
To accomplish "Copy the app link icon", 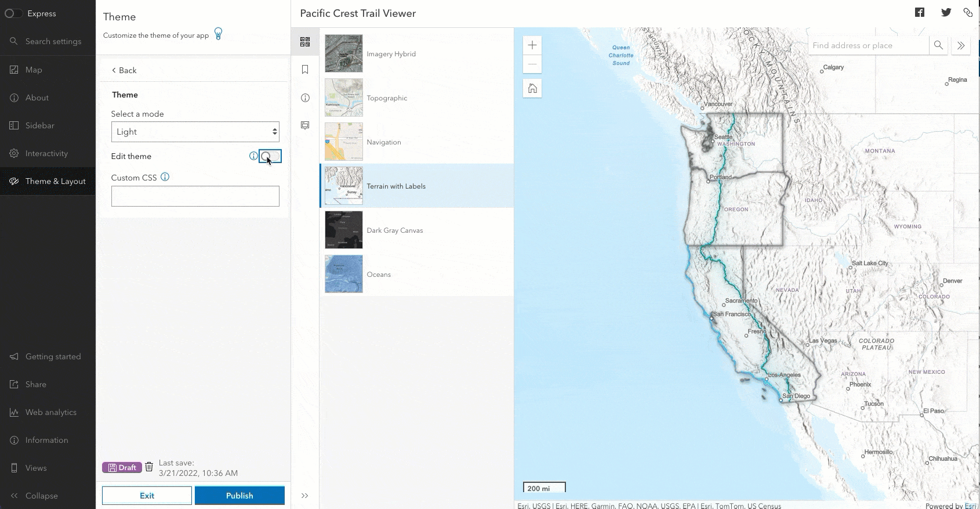I will pos(968,12).
